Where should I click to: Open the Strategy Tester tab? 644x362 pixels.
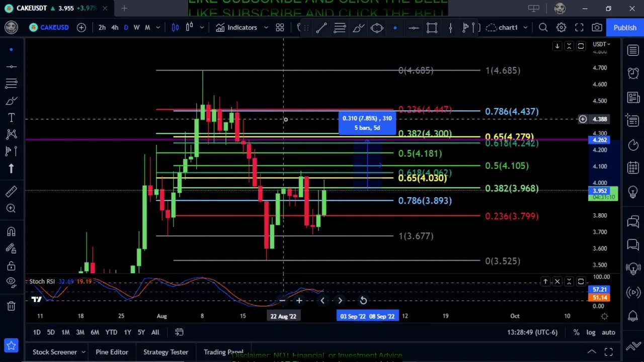[x=166, y=352]
